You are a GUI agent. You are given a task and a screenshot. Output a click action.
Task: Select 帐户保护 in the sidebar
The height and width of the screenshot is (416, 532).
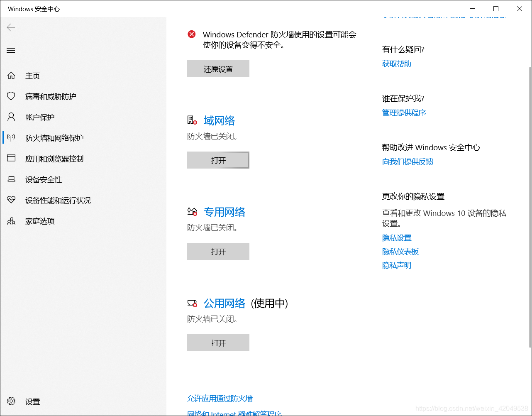click(40, 117)
